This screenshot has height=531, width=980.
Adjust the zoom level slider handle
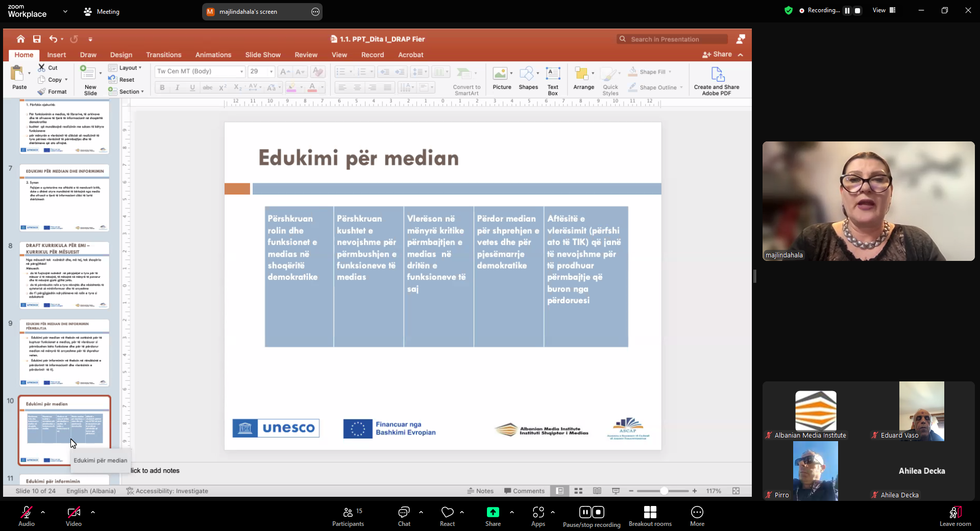pyautogui.click(x=664, y=491)
